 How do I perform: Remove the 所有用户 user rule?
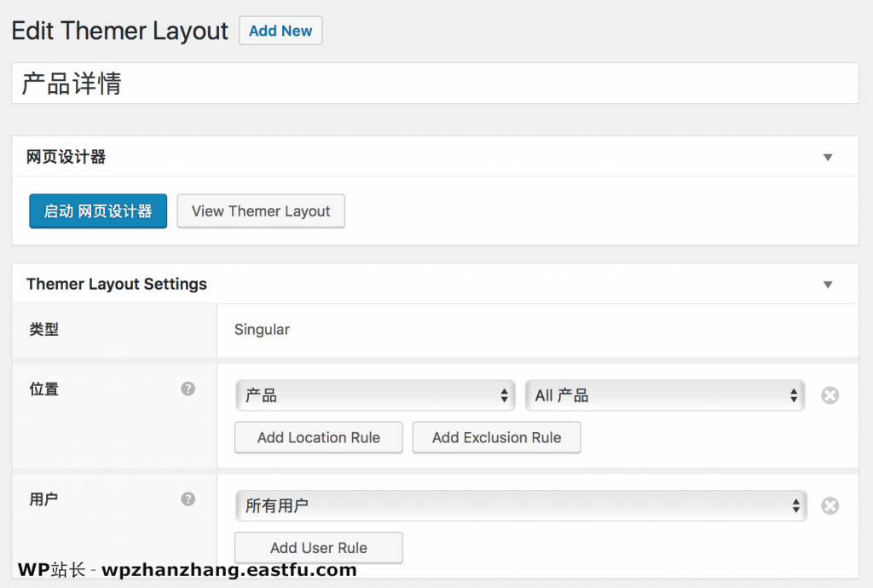pos(830,506)
